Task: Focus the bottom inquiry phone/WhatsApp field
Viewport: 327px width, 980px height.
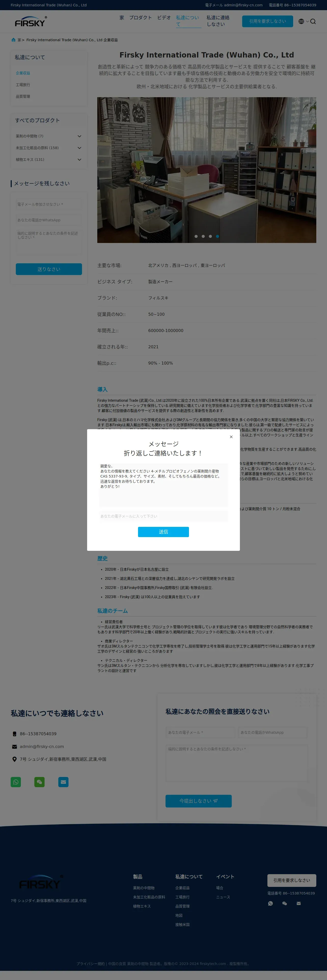Action: pyautogui.click(x=272, y=732)
